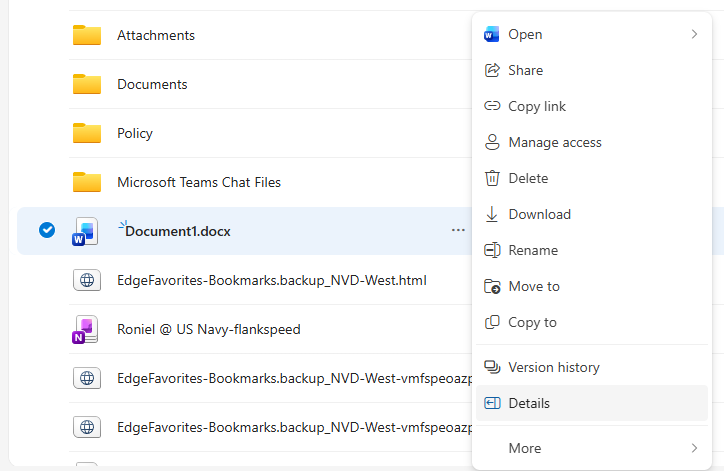This screenshot has width=724, height=471.
Task: Select the More menu entry
Action: coord(592,448)
